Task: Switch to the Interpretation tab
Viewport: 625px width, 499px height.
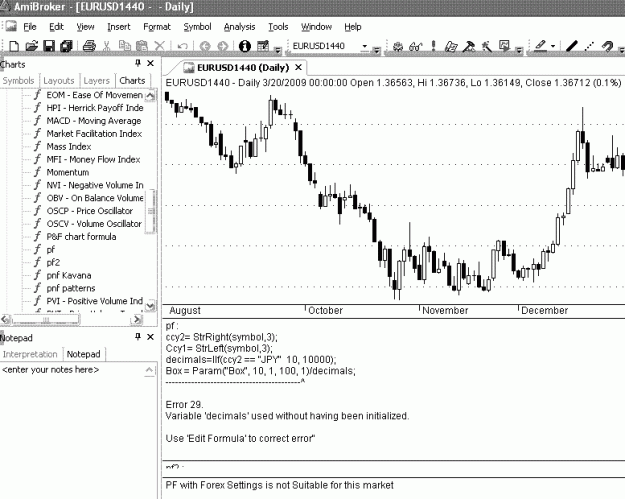Action: point(30,354)
